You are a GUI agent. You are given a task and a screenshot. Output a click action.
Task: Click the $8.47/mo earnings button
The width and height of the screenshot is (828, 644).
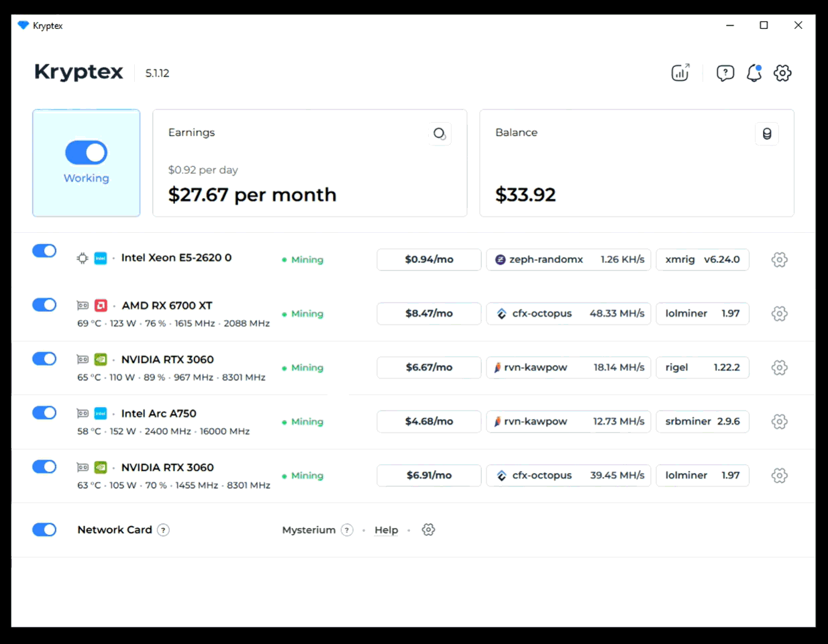click(x=429, y=313)
